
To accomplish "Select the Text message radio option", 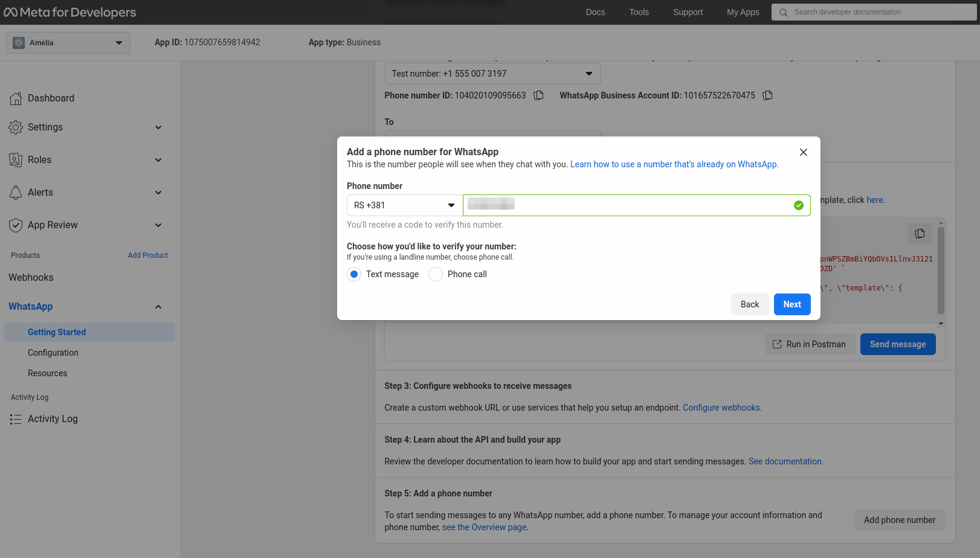I will click(x=354, y=274).
